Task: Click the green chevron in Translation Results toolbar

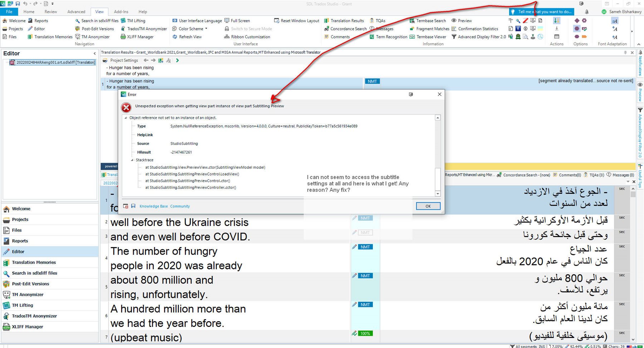Action: (x=177, y=60)
